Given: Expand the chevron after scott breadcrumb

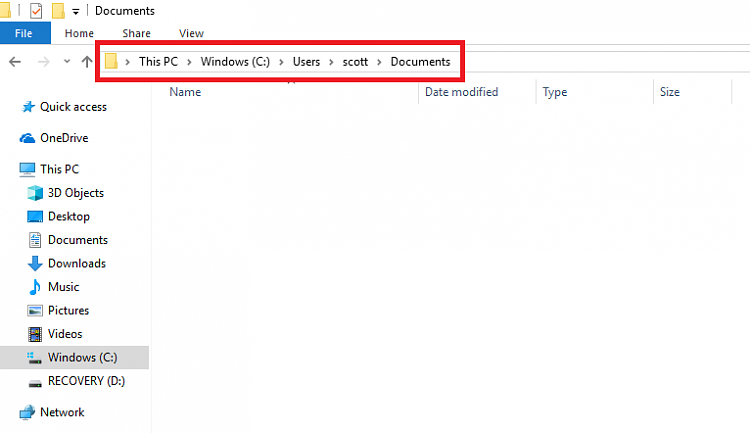Looking at the screenshot, I should pyautogui.click(x=379, y=62).
